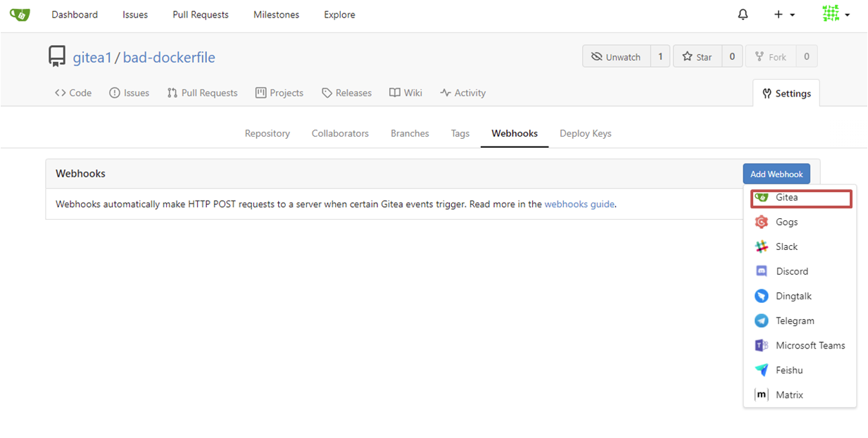Open the user avatar menu
The height and width of the screenshot is (438, 868).
(x=836, y=14)
